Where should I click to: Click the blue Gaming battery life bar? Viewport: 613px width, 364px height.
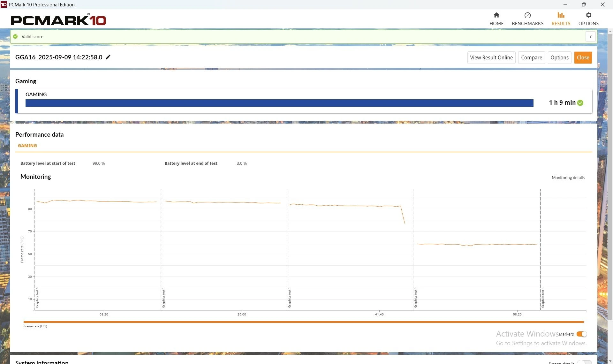[279, 103]
